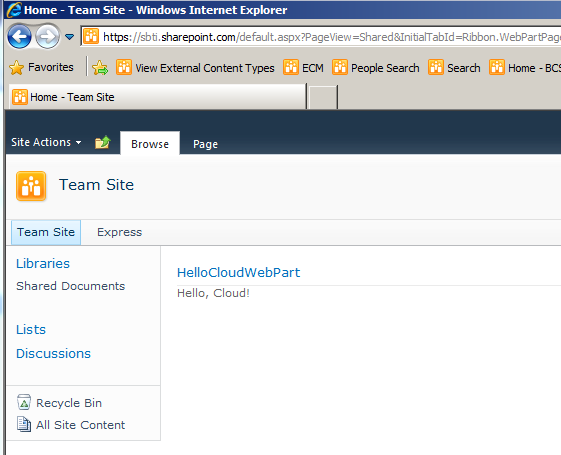Open the Search favorite link
561x455 pixels.
454,68
